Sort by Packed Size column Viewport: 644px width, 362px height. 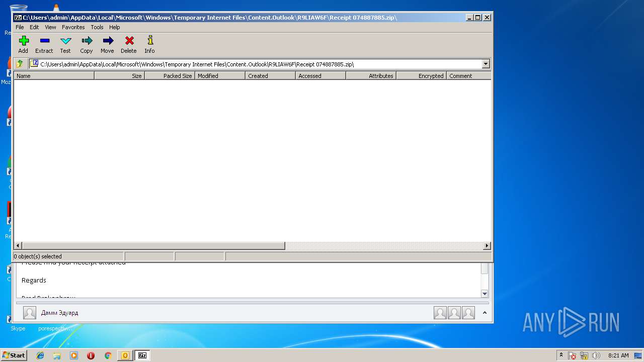point(170,76)
